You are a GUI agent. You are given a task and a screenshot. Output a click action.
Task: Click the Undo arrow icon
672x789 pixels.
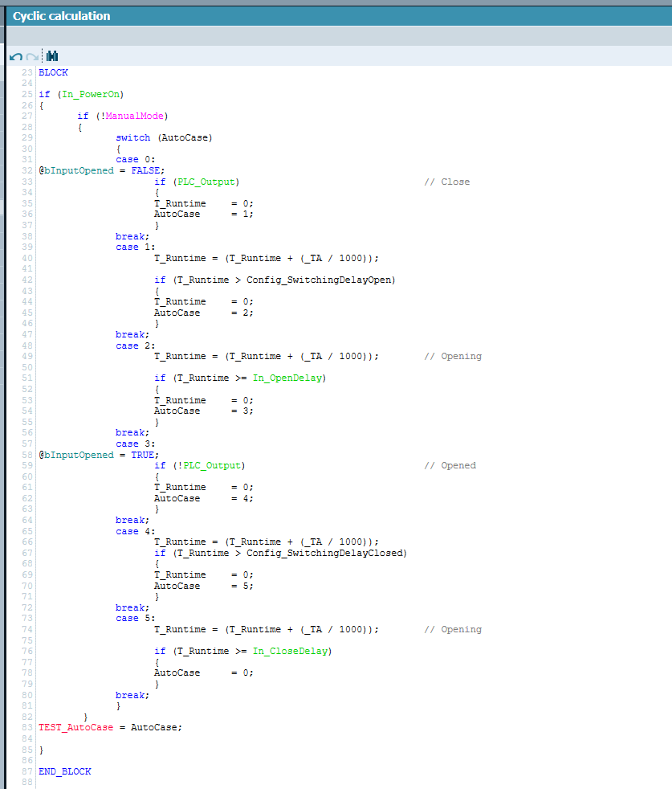(x=15, y=56)
